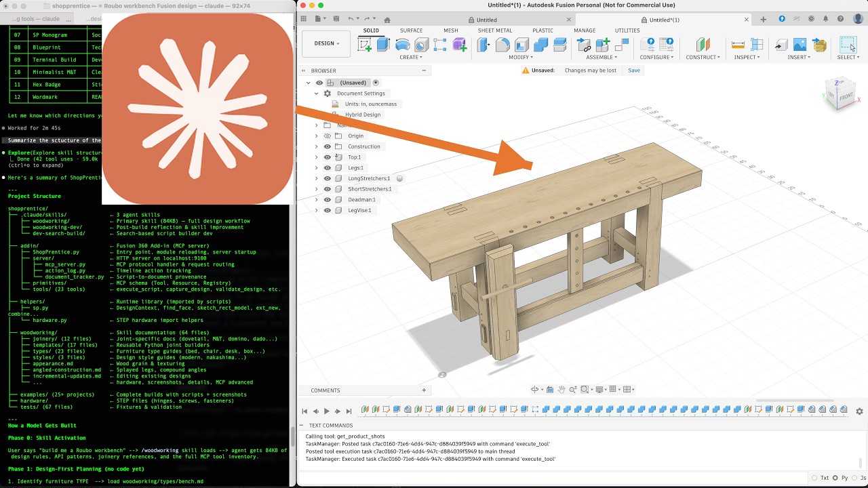Select the ShortStretchers:1 component in browser
The height and width of the screenshot is (488, 868).
click(x=370, y=189)
